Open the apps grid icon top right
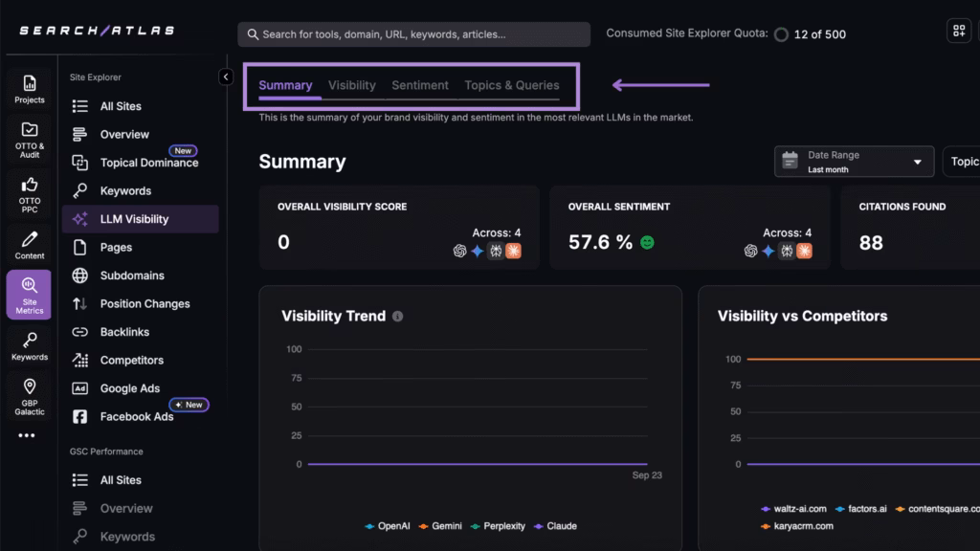 (959, 30)
